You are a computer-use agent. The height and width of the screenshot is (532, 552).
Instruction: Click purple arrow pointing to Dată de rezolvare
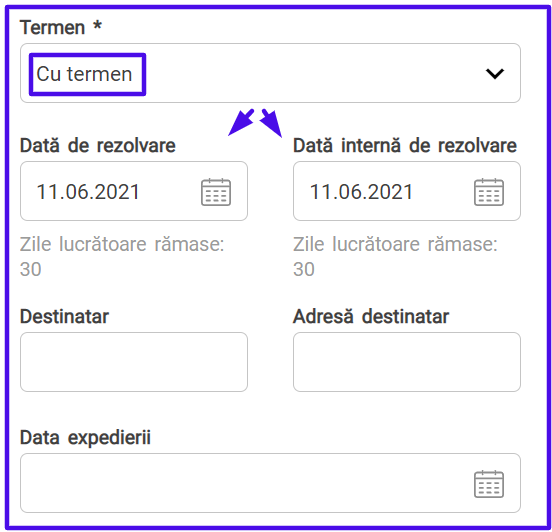click(241, 122)
